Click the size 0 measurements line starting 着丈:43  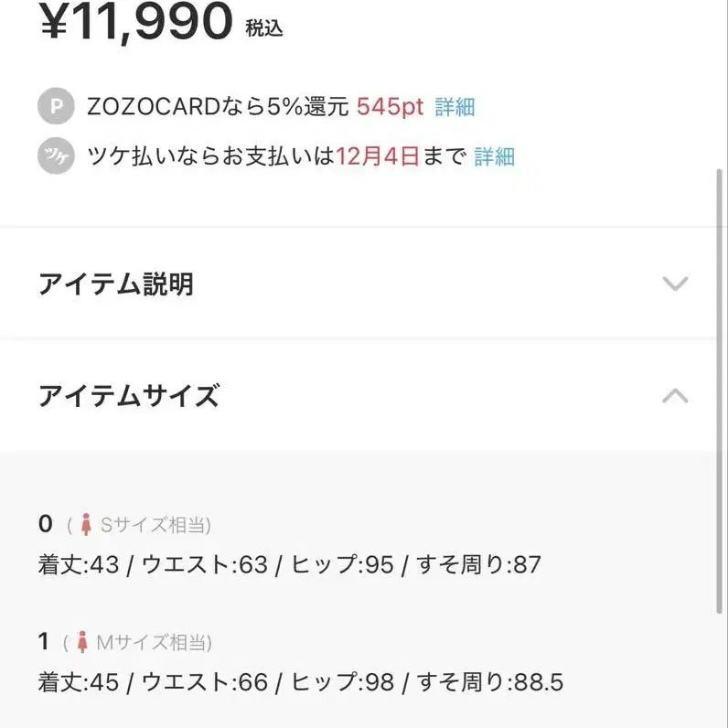(289, 564)
